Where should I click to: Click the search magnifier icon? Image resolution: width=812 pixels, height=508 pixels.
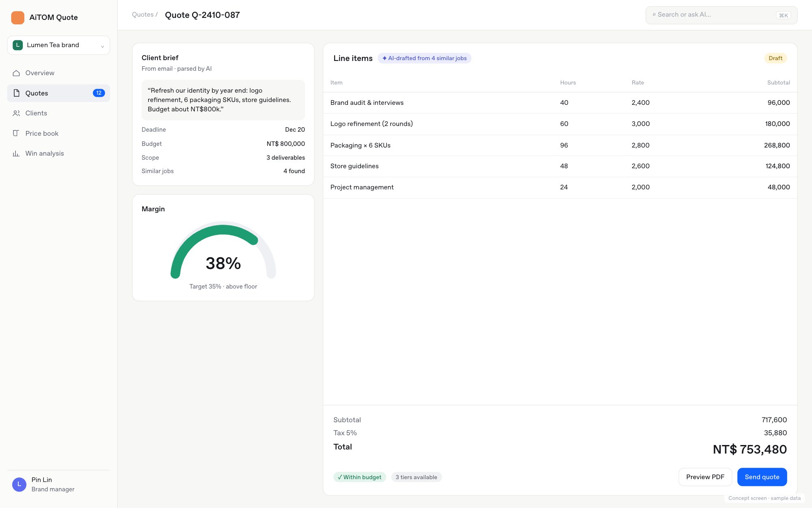pyautogui.click(x=654, y=15)
